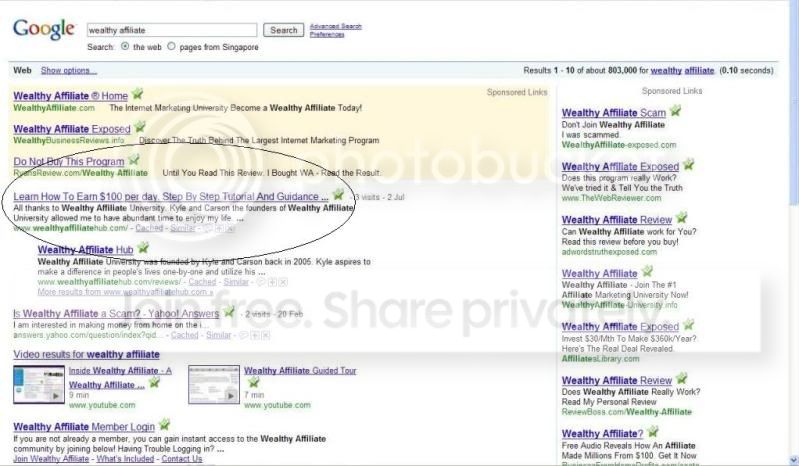This screenshot has width=799, height=466.
Task: Open the Wealthy Affiliate Hub result
Action: tap(85, 250)
